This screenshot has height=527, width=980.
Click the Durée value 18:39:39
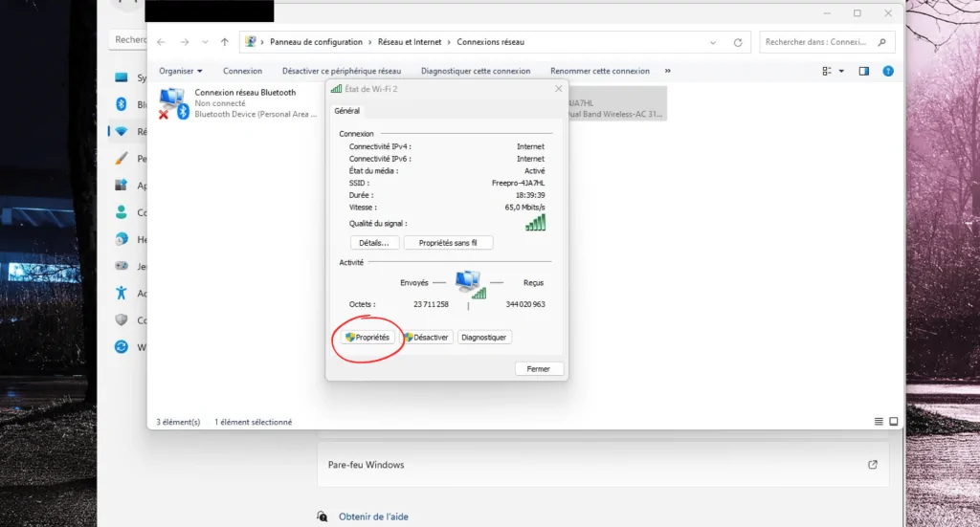(530, 195)
